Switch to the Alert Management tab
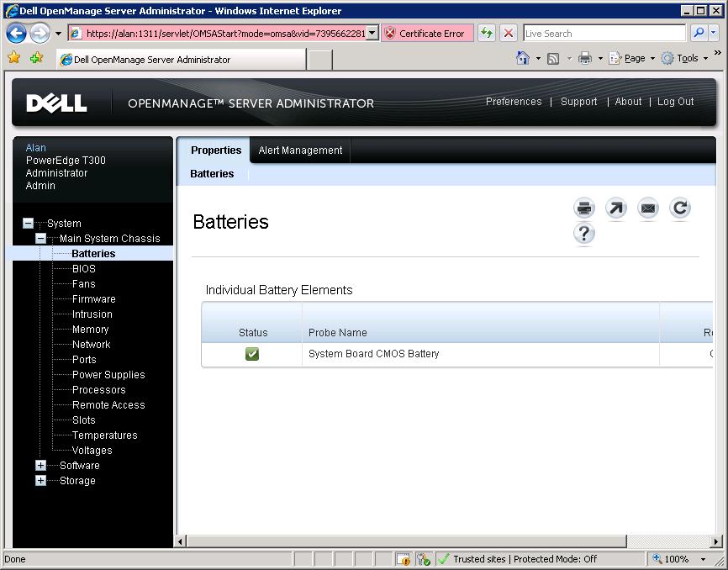Image resolution: width=728 pixels, height=570 pixels. (x=300, y=150)
